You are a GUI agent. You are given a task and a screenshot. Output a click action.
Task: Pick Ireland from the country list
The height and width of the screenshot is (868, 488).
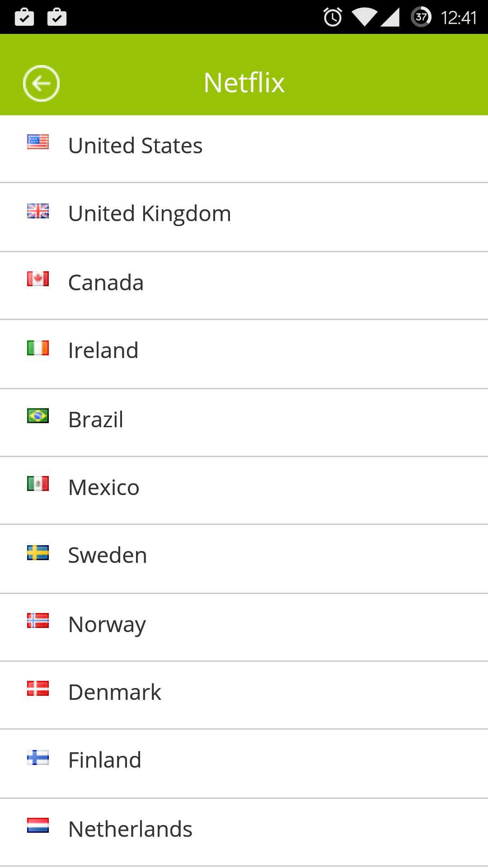point(103,351)
